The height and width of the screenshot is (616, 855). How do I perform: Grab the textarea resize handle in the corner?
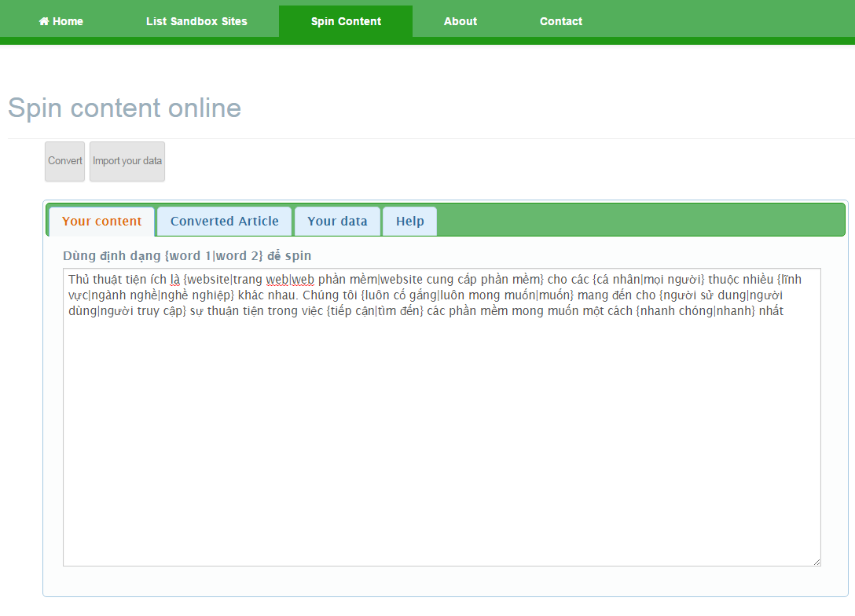[x=816, y=562]
